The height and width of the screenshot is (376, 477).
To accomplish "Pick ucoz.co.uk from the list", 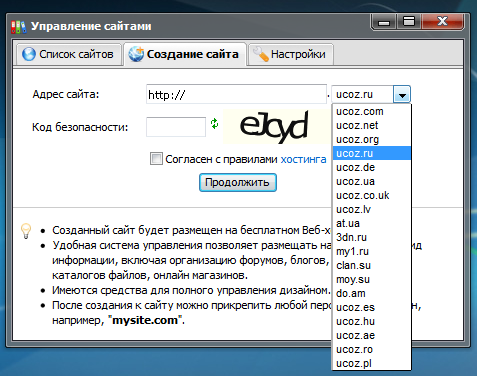I will click(372, 195).
